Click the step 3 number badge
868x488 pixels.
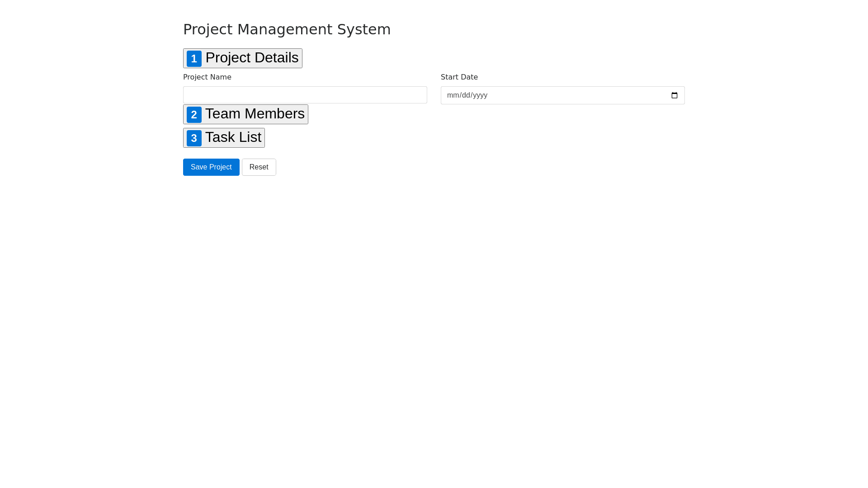click(194, 138)
